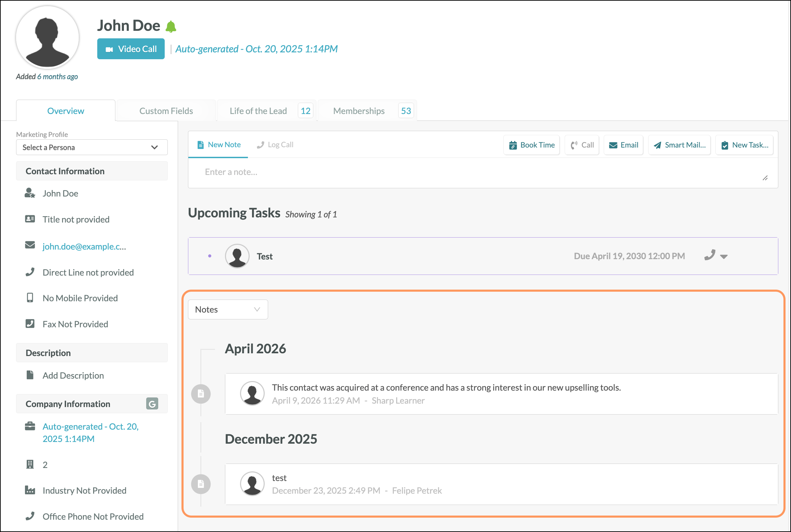Start a Video Call with John Doe

[x=131, y=49]
